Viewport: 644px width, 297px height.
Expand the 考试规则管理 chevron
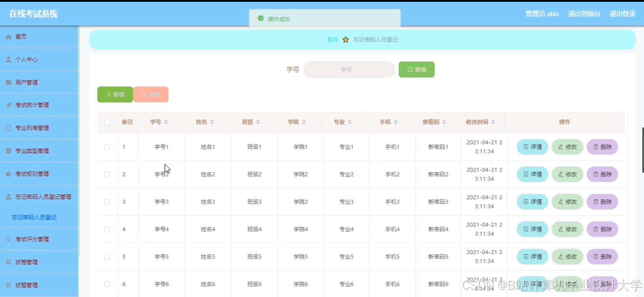68,173
